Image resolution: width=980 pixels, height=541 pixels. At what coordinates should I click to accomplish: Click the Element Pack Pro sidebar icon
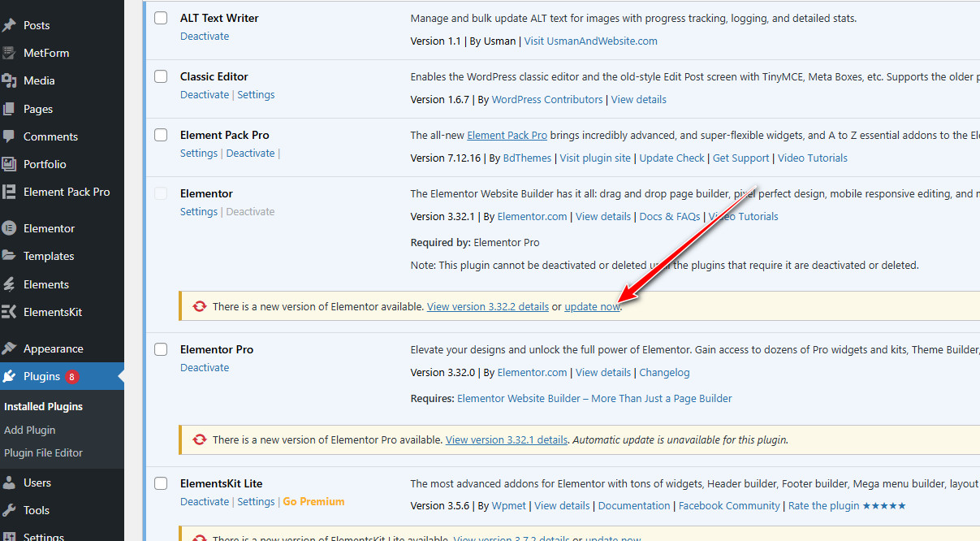point(9,192)
